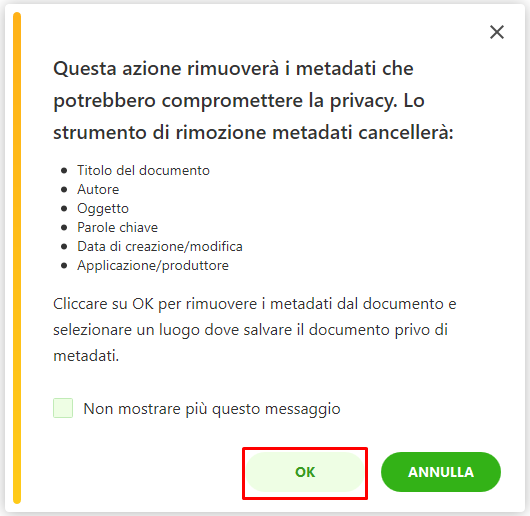Confirm metadata removal with the OK button
Screen dimensions: 530x516
[x=305, y=472]
